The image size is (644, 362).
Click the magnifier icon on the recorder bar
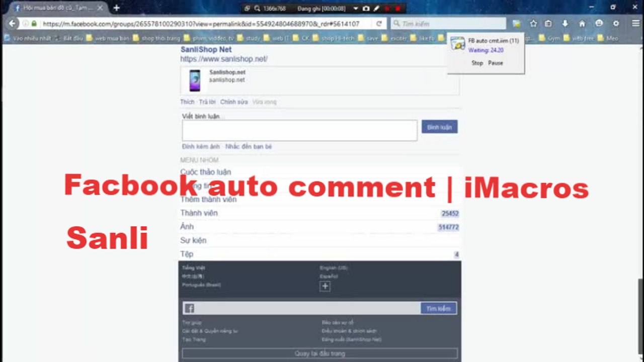coord(257,9)
